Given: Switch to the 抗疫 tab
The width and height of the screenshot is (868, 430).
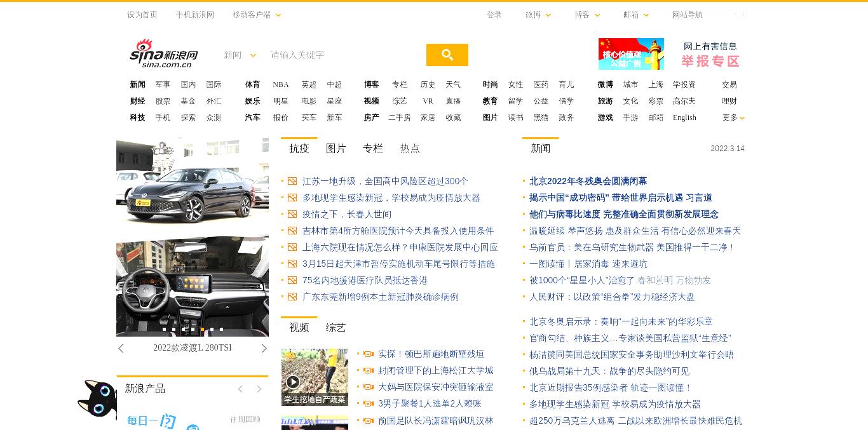Looking at the screenshot, I should point(299,149).
